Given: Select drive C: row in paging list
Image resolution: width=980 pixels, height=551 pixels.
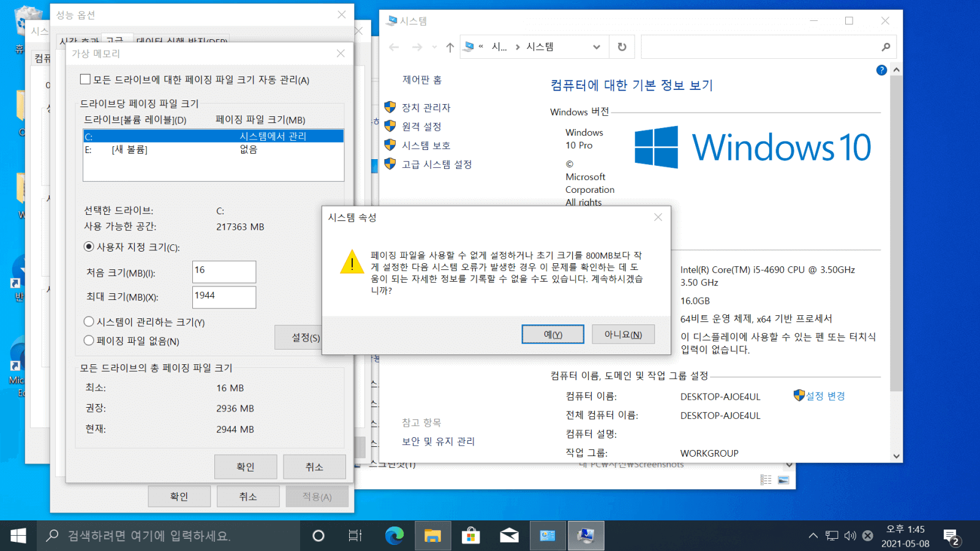Looking at the screenshot, I should [213, 136].
